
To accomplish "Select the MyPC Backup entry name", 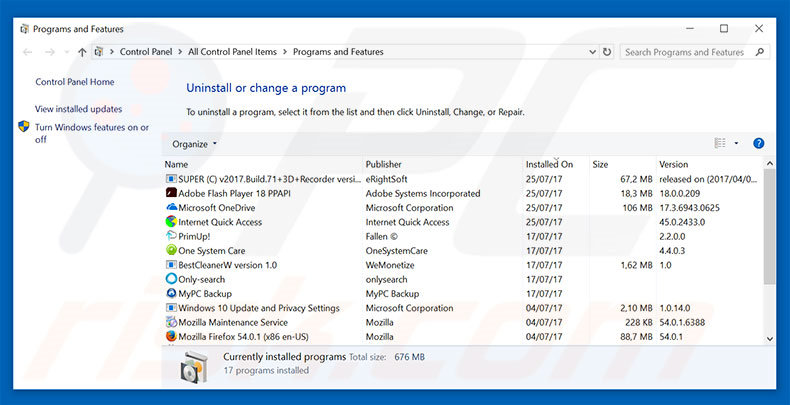I will [x=205, y=294].
